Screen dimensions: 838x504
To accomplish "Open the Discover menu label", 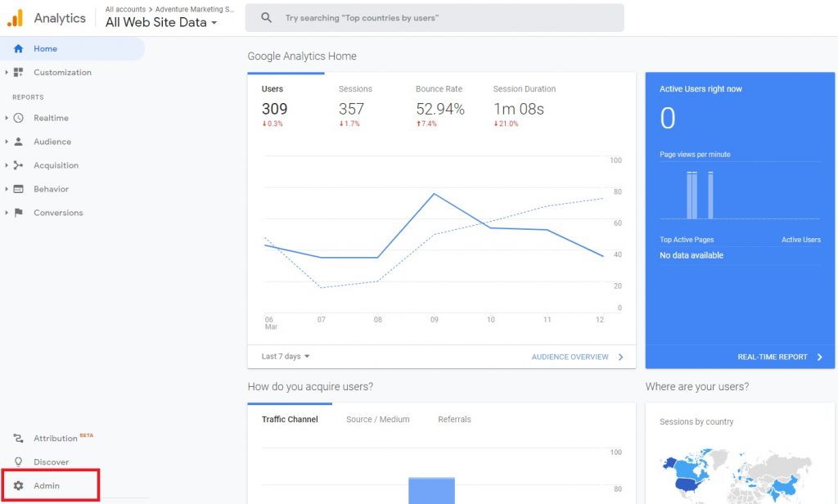I will 51,461.
